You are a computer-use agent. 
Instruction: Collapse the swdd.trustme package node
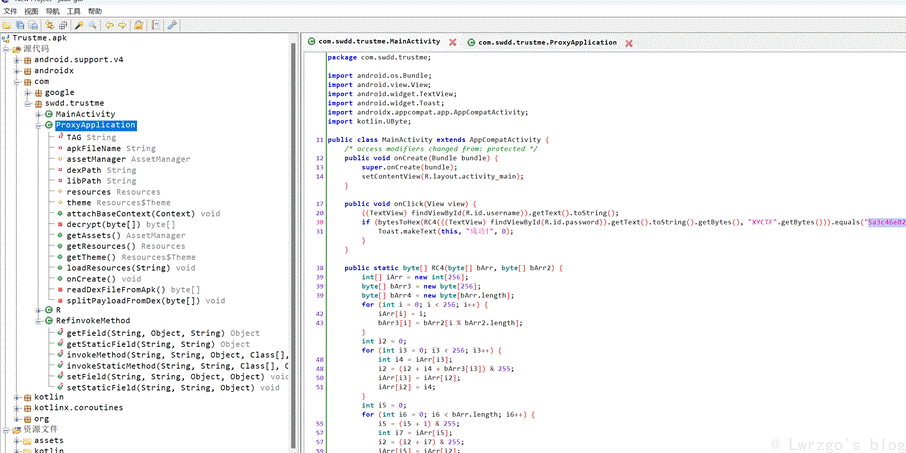28,103
